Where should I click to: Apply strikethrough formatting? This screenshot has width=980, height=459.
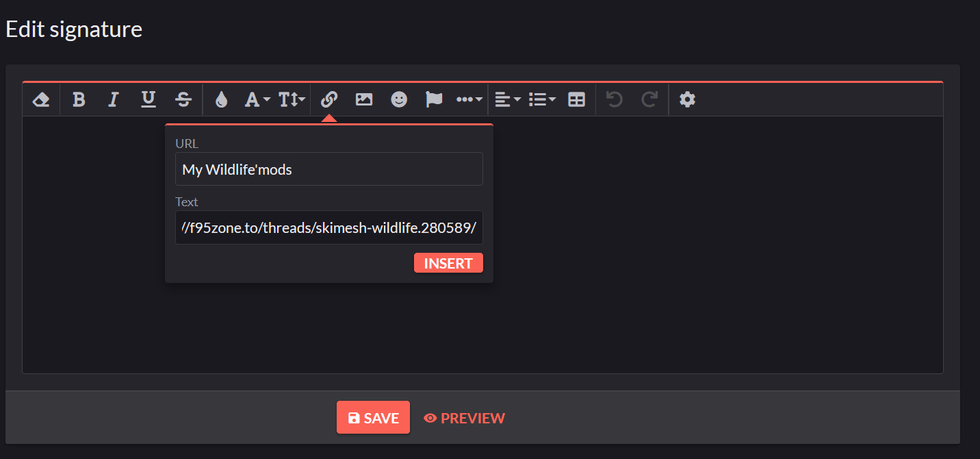click(x=183, y=100)
